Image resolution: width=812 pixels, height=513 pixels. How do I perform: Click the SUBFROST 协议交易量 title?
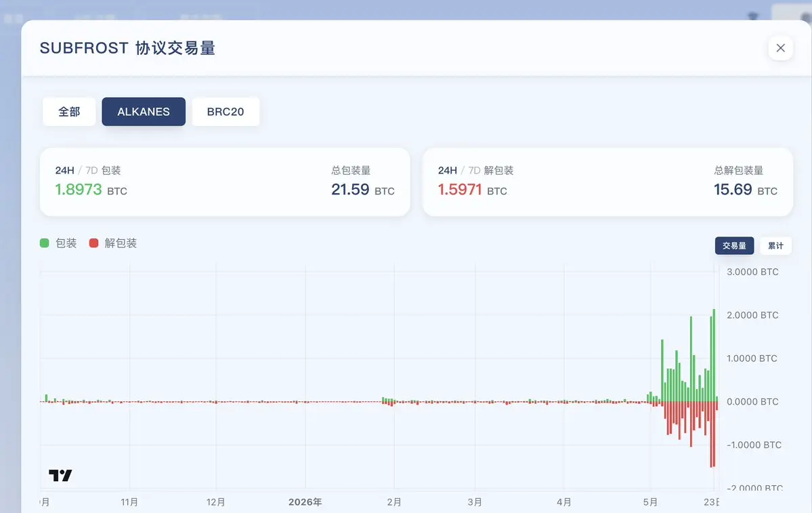(x=127, y=48)
